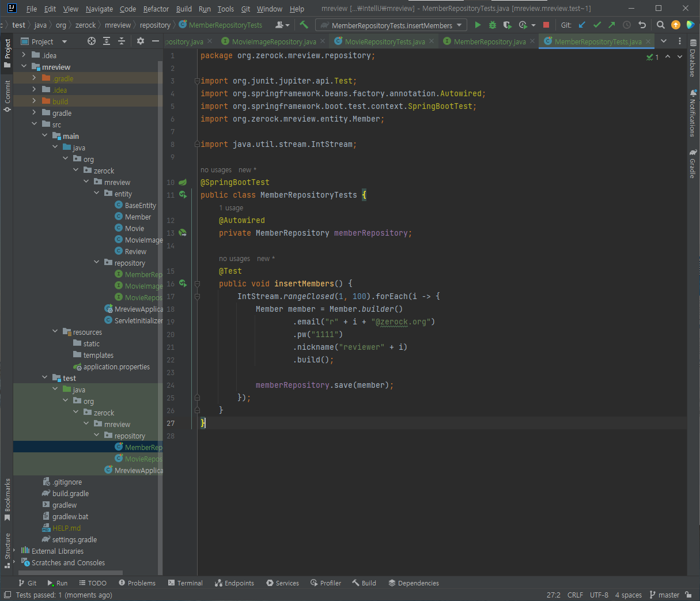Open the Refactor menu
Image resolution: width=700 pixels, height=601 pixels.
coord(156,9)
